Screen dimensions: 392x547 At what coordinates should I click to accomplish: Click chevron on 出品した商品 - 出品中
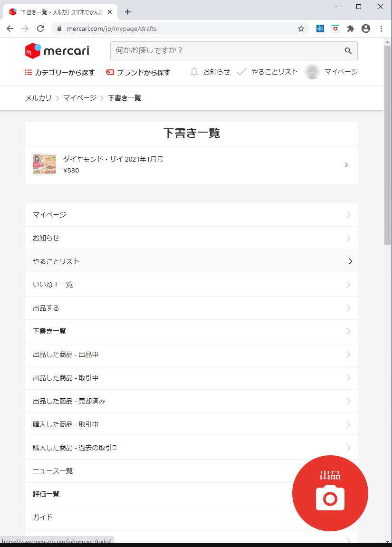(x=348, y=355)
